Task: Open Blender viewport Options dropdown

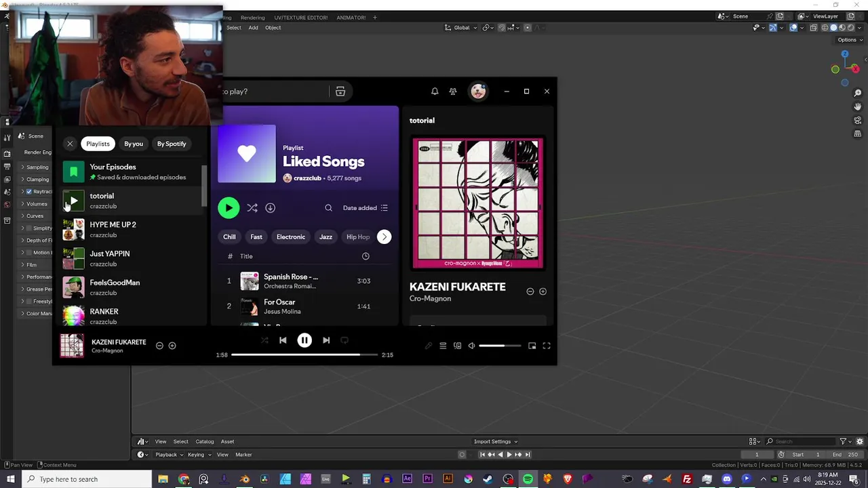Action: coord(850,40)
